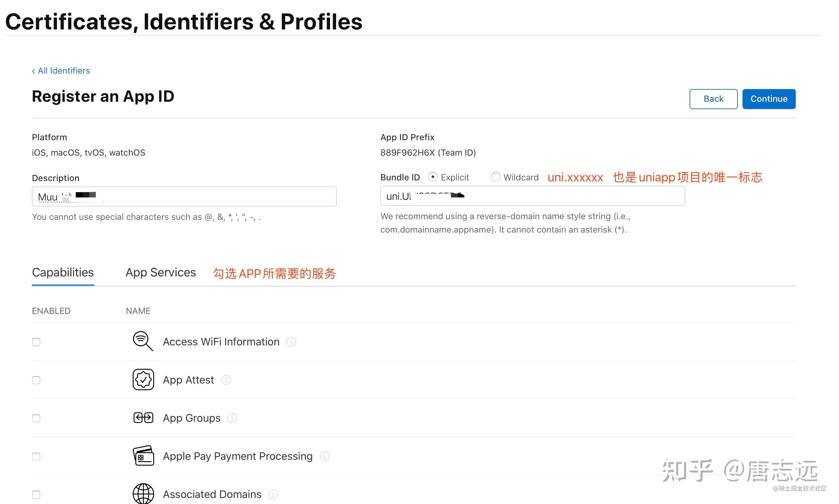Click the App Groups arrows icon
This screenshot has width=839, height=504.
[x=143, y=417]
